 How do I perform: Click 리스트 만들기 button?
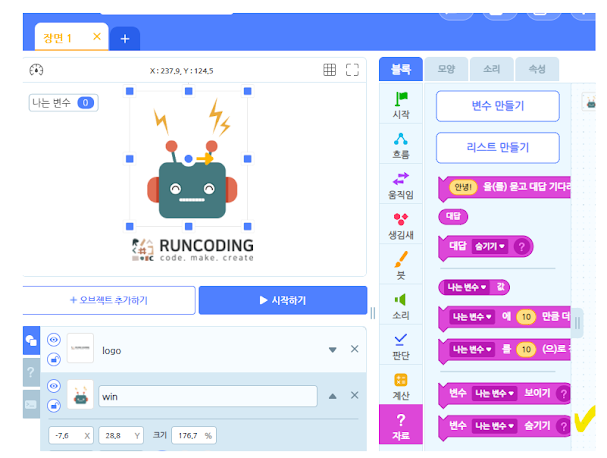[497, 148]
